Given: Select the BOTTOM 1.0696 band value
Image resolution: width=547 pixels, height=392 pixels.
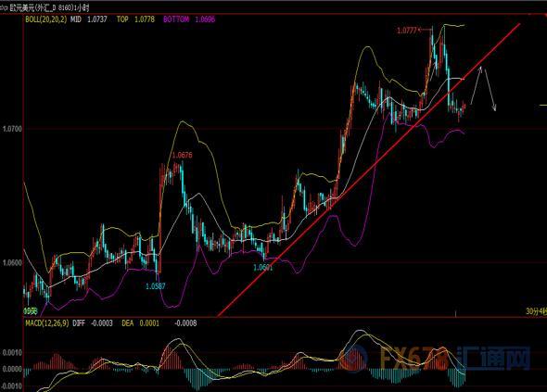Looking at the screenshot, I should [189, 19].
